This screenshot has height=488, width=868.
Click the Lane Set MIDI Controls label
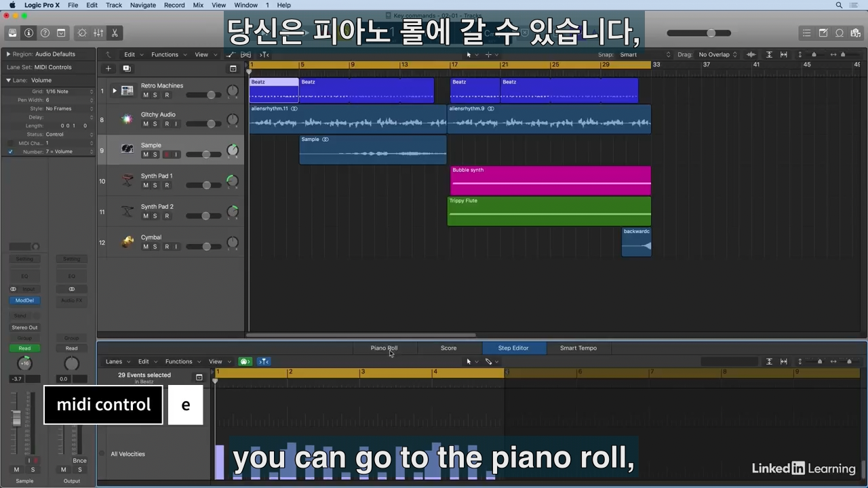39,67
